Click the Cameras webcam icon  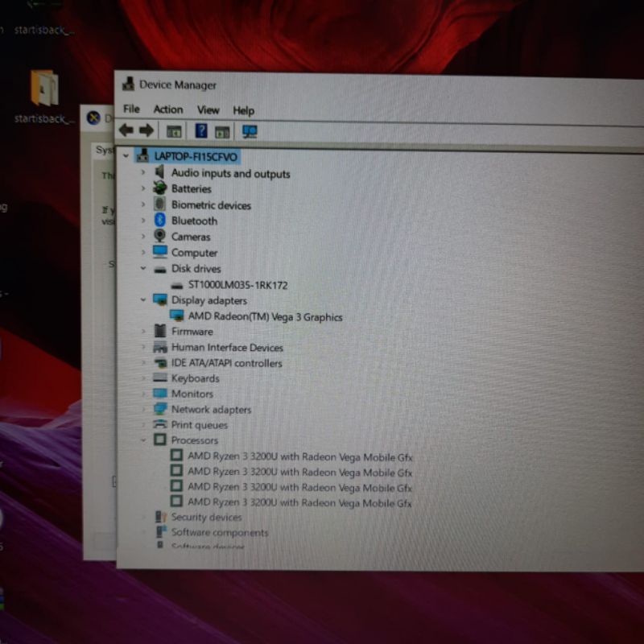pyautogui.click(x=159, y=237)
